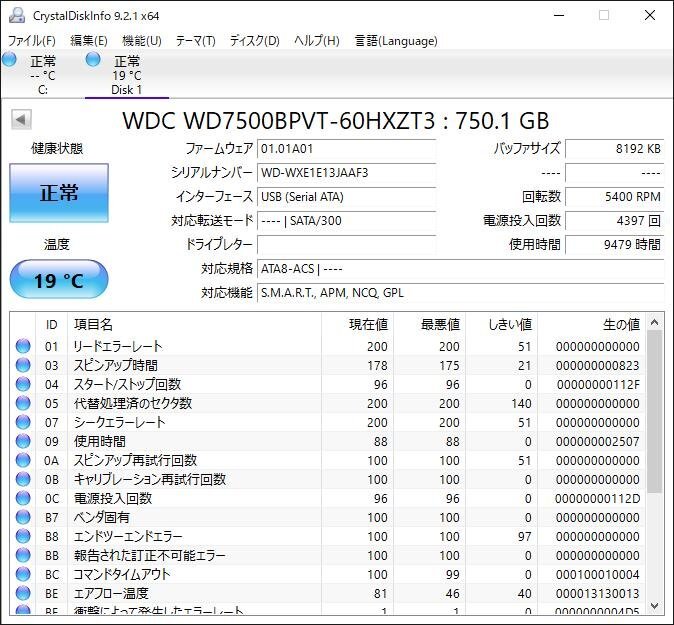Click the status orb of the 04 スタート/ストップ回数 row
The image size is (674, 625).
(23, 384)
